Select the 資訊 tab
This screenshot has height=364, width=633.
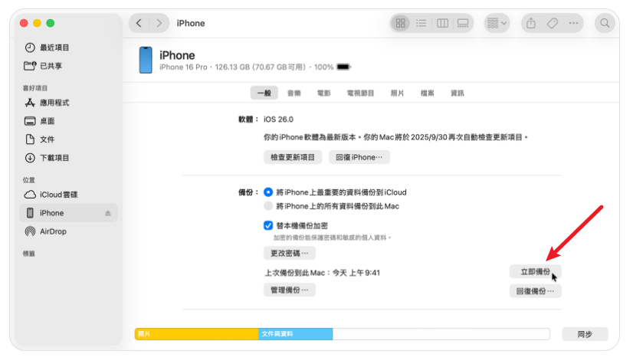(x=457, y=93)
